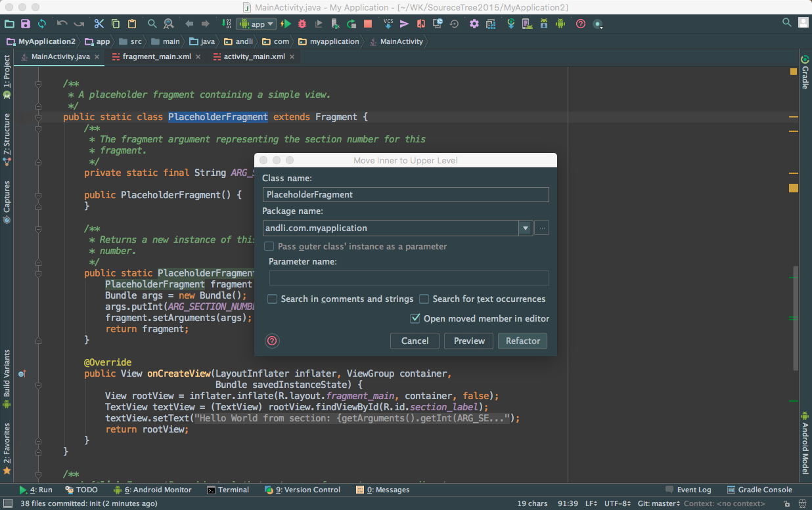This screenshot has width=812, height=510.
Task: Check Search for text occurrences
Action: [424, 299]
